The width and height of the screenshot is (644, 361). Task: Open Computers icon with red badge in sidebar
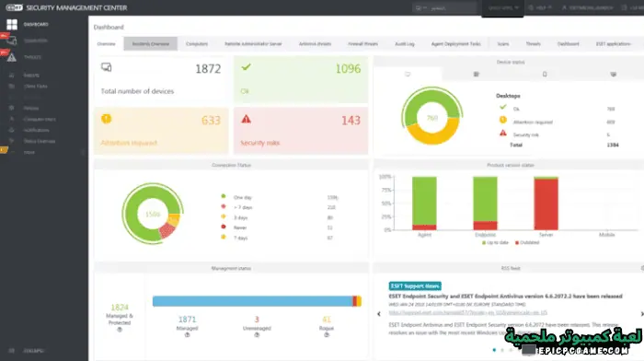point(11,41)
